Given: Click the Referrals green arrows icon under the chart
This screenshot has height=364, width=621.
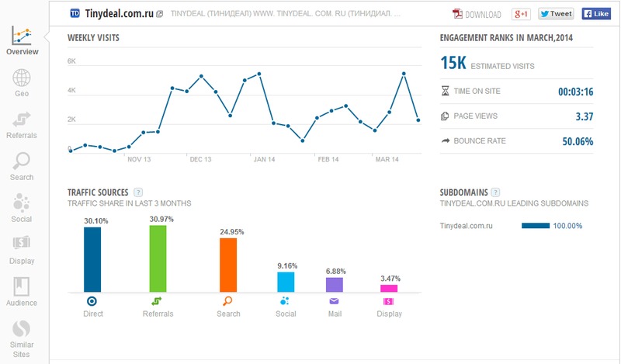Looking at the screenshot, I should 157,301.
